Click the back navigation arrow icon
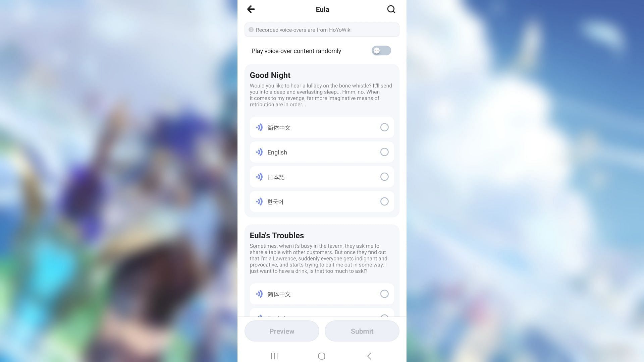644x362 pixels. coord(251,9)
